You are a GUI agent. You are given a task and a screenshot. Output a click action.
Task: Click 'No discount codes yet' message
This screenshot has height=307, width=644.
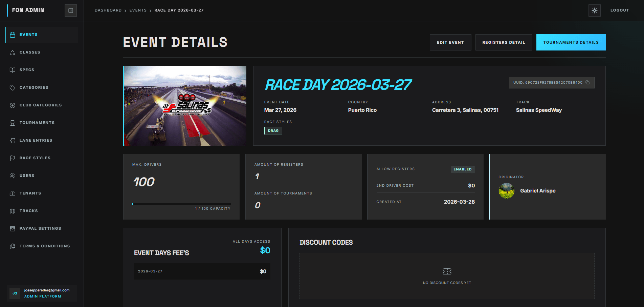(447, 283)
